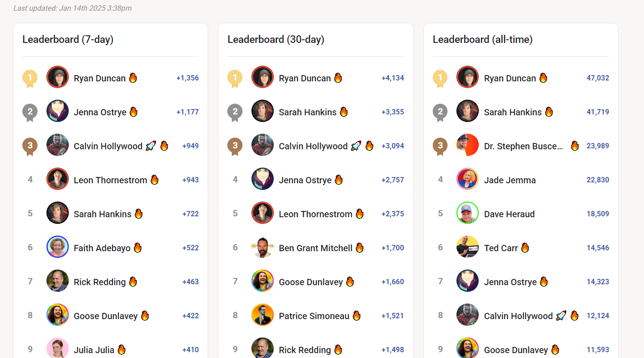Click the 47,032 all-time score value
Screen dimensions: 644x358
(598, 78)
